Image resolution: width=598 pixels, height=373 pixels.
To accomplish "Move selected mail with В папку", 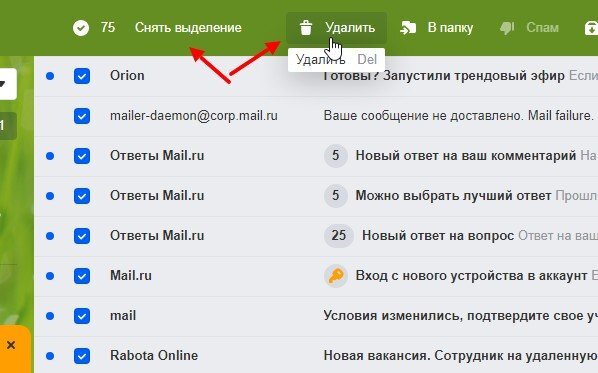I will click(x=437, y=27).
